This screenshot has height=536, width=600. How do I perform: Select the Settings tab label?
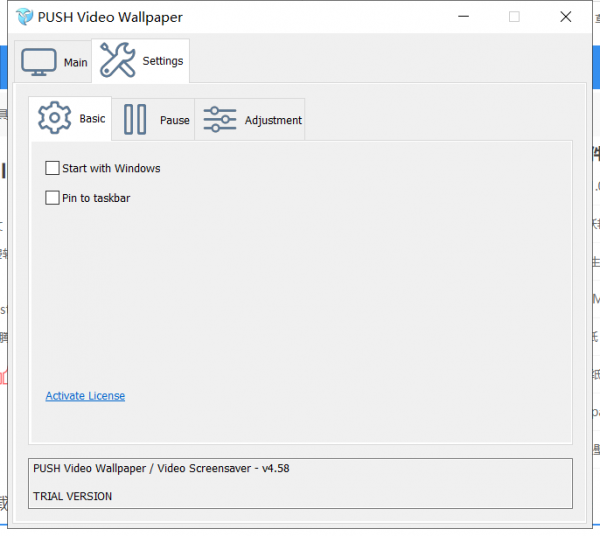pos(163,61)
